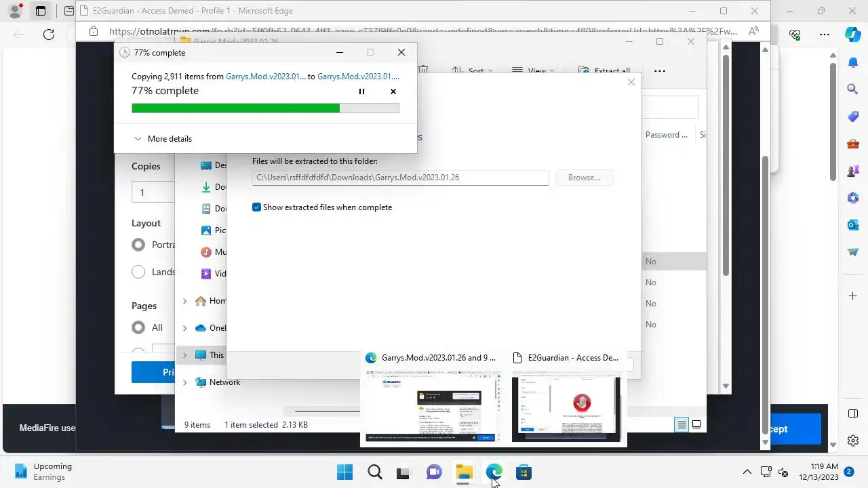Viewport: 868px width, 488px height.
Task: Toggle Read aloud in address bar
Action: [x=753, y=31]
